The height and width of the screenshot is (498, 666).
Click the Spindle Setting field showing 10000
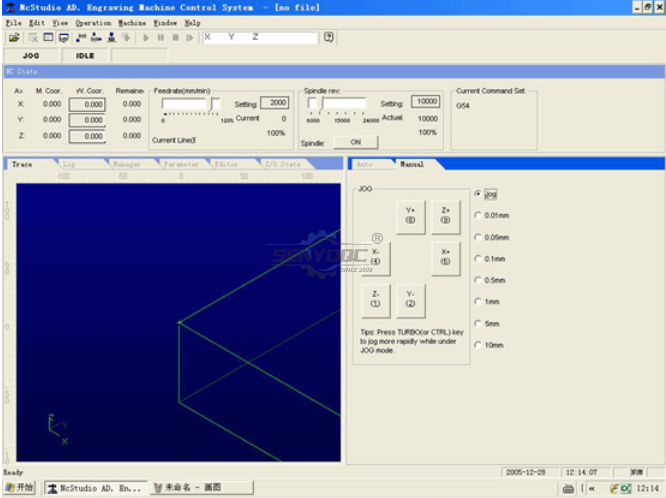(426, 101)
